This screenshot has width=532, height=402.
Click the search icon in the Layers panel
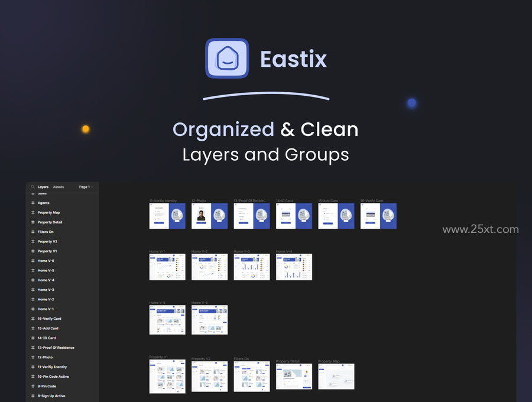tap(33, 187)
